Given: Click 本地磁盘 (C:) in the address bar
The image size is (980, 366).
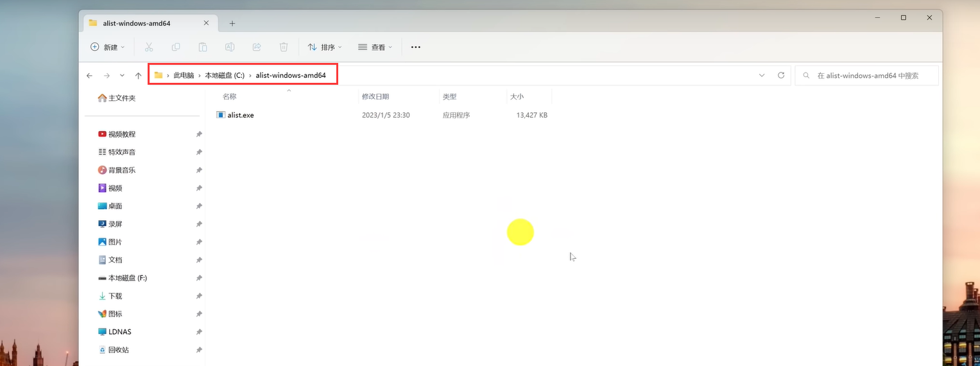Looking at the screenshot, I should click(225, 76).
